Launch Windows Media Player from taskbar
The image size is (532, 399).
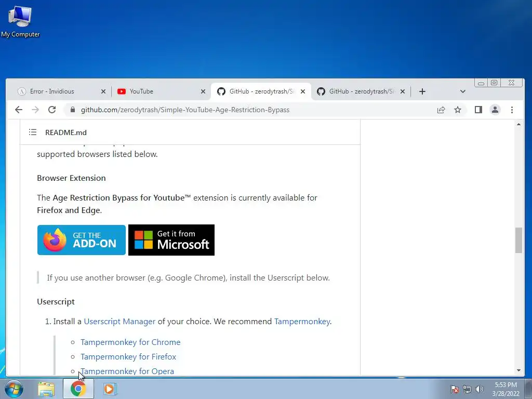109,389
